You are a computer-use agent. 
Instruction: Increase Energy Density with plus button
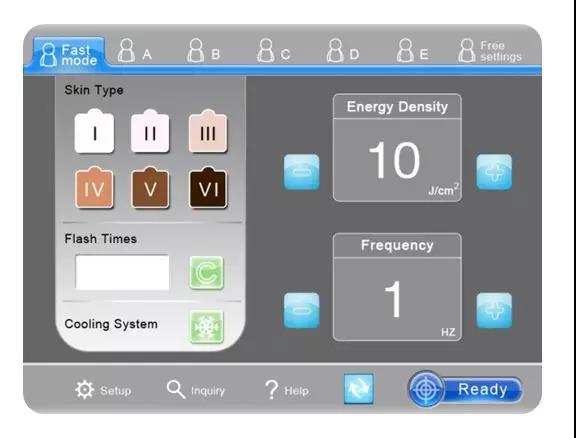click(494, 172)
